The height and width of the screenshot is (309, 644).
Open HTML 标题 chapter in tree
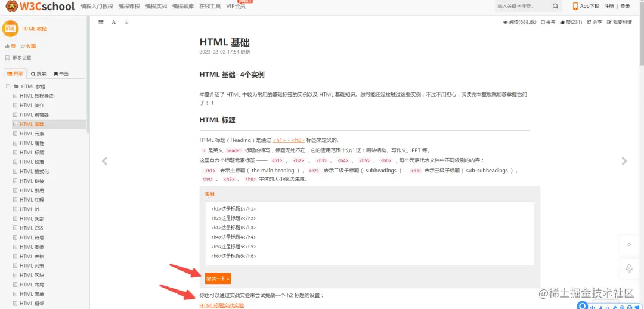click(x=32, y=153)
